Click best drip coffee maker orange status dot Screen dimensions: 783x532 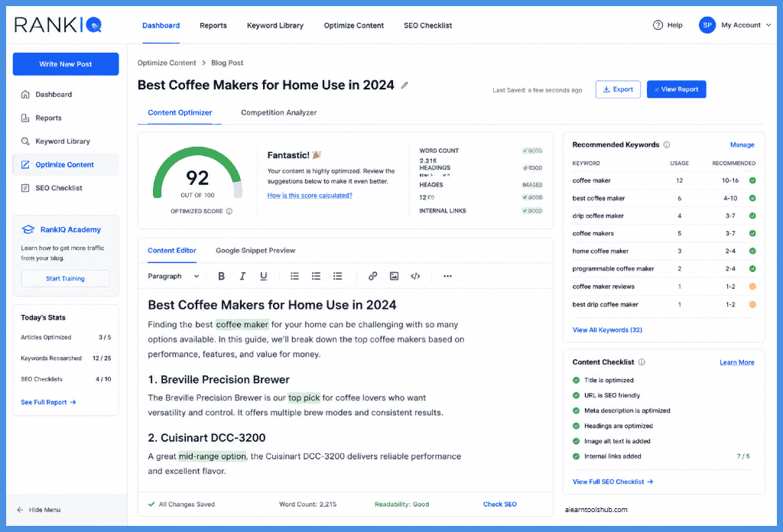752,304
